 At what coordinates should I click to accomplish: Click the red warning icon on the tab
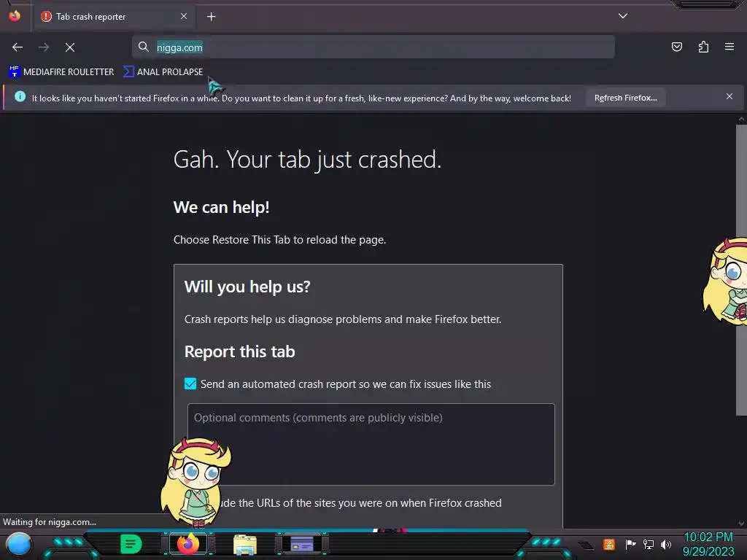[46, 17]
